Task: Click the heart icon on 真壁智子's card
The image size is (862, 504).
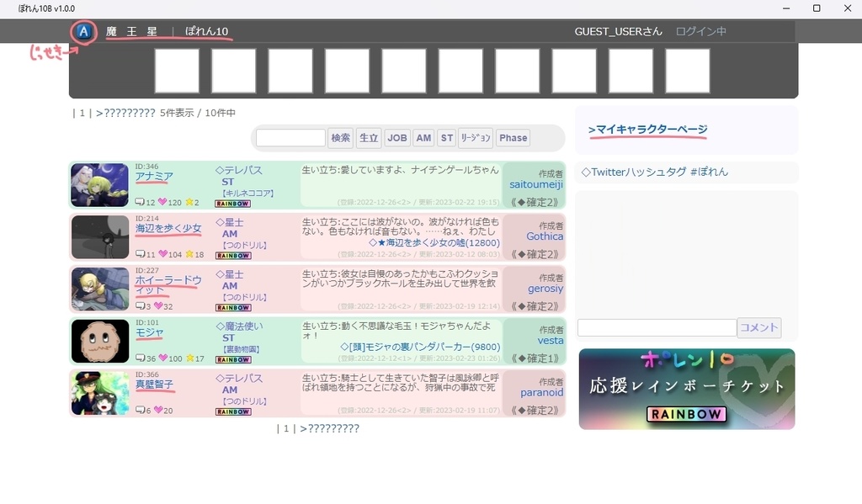Action: tap(159, 410)
